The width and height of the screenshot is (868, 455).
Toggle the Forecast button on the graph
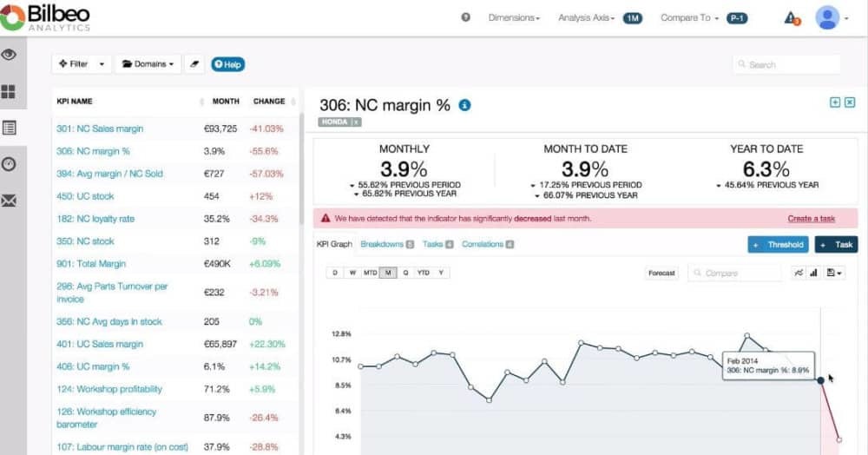[x=661, y=273]
